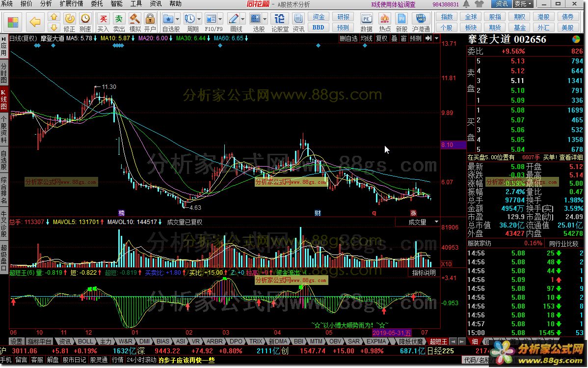Click the 美股 market button

point(567,28)
